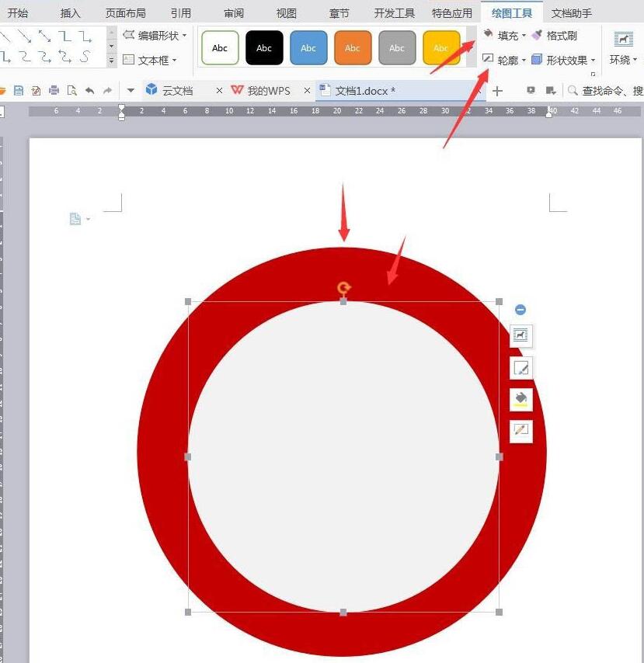Click the Fill (填充) paint bucket icon
The height and width of the screenshot is (663, 644).
coord(488,34)
